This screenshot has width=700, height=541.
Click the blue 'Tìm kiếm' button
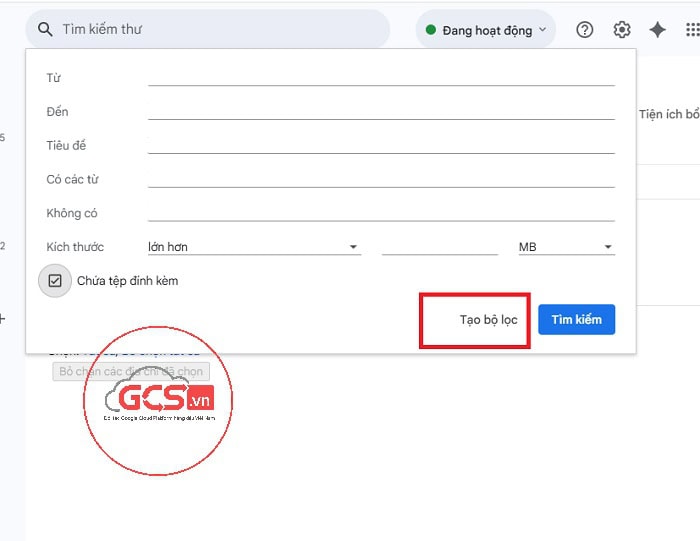pyautogui.click(x=576, y=320)
